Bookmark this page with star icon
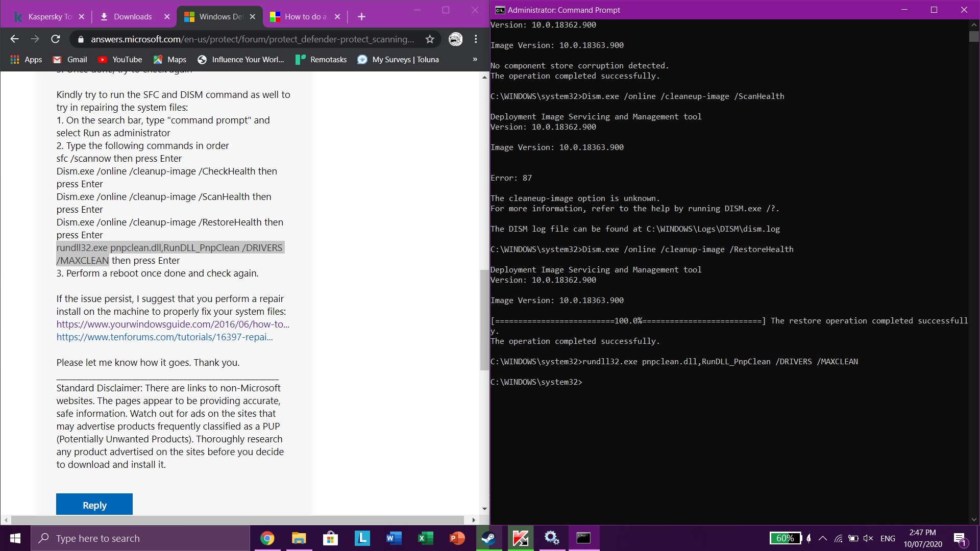The height and width of the screenshot is (551, 980). pos(430,39)
